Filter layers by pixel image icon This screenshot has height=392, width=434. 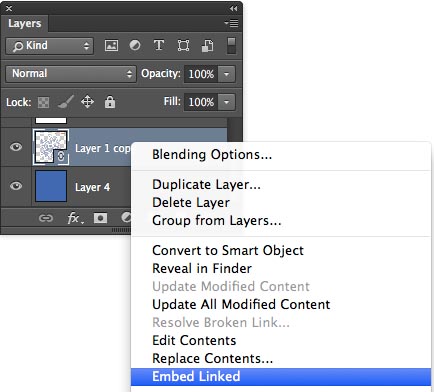pyautogui.click(x=111, y=45)
